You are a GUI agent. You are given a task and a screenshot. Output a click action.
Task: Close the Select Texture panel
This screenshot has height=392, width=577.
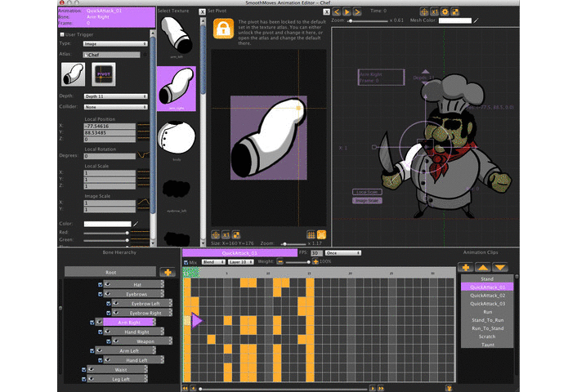coord(202,11)
